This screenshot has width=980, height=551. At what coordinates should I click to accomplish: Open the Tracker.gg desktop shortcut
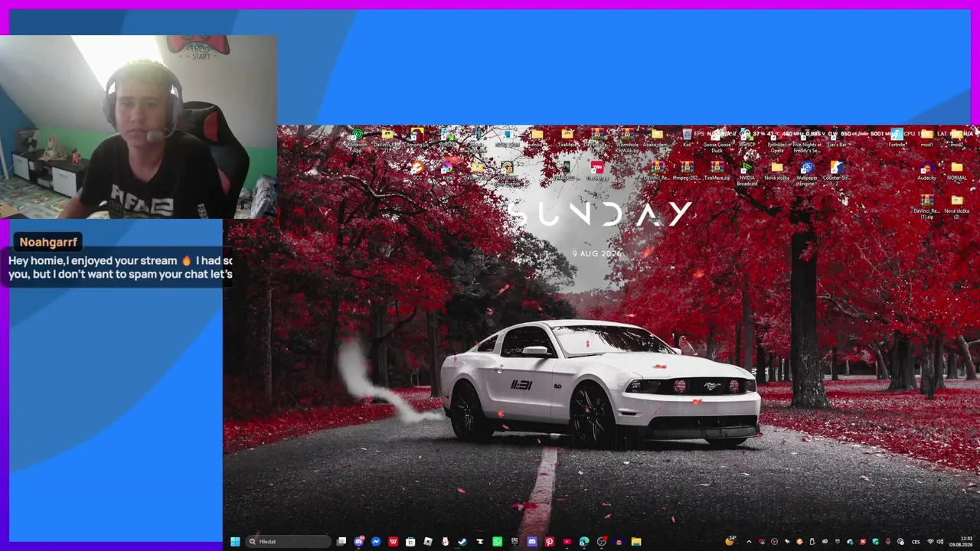[597, 171]
